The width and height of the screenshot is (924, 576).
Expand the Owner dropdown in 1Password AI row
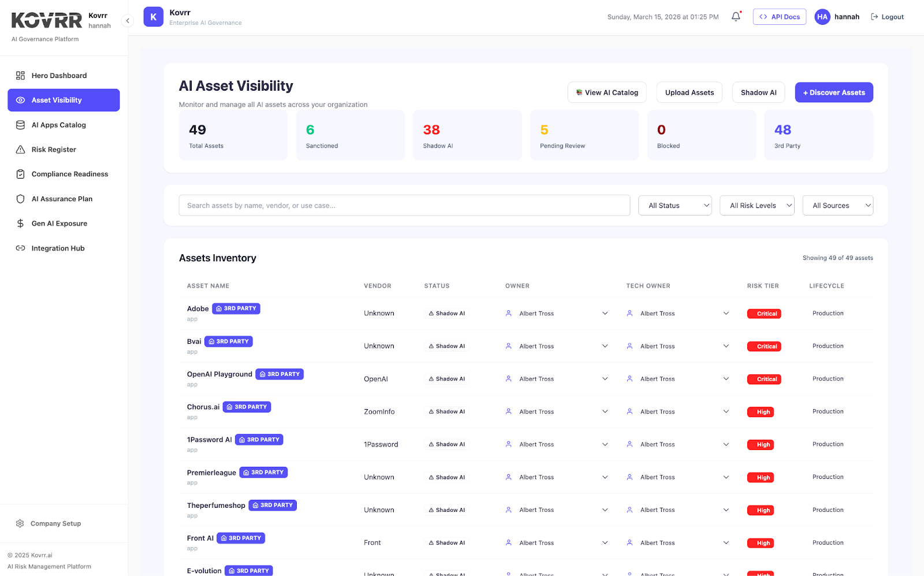tap(605, 445)
